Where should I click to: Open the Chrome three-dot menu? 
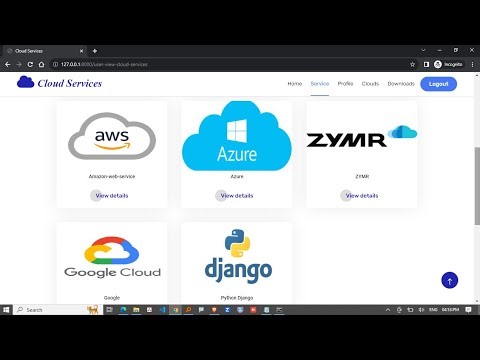coord(472,64)
